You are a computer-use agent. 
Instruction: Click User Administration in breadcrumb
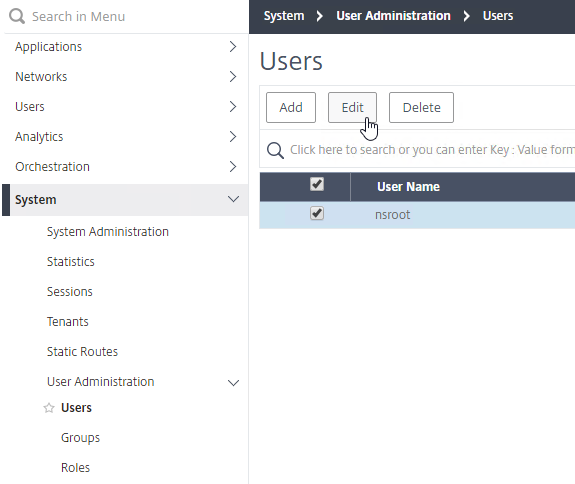393,16
